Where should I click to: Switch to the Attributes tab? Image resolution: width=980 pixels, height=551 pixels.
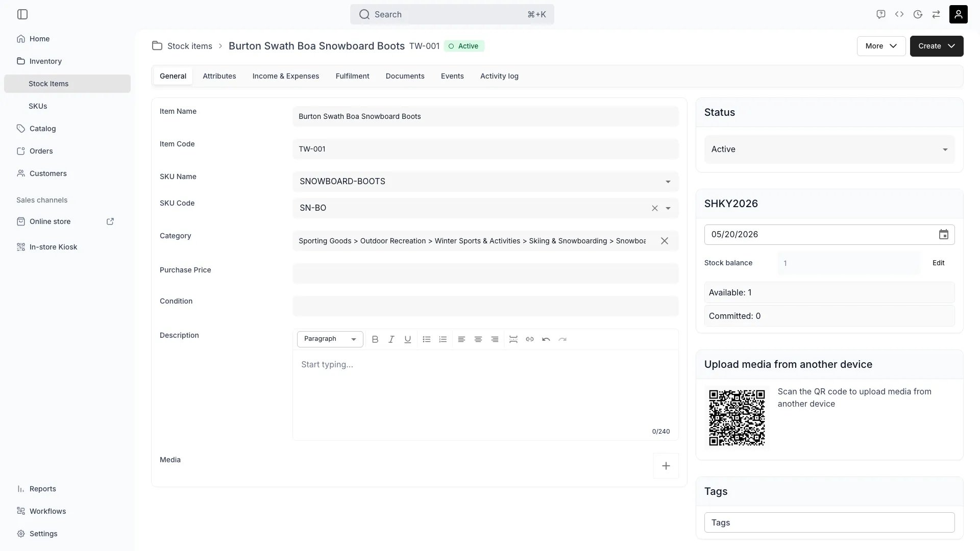219,76
